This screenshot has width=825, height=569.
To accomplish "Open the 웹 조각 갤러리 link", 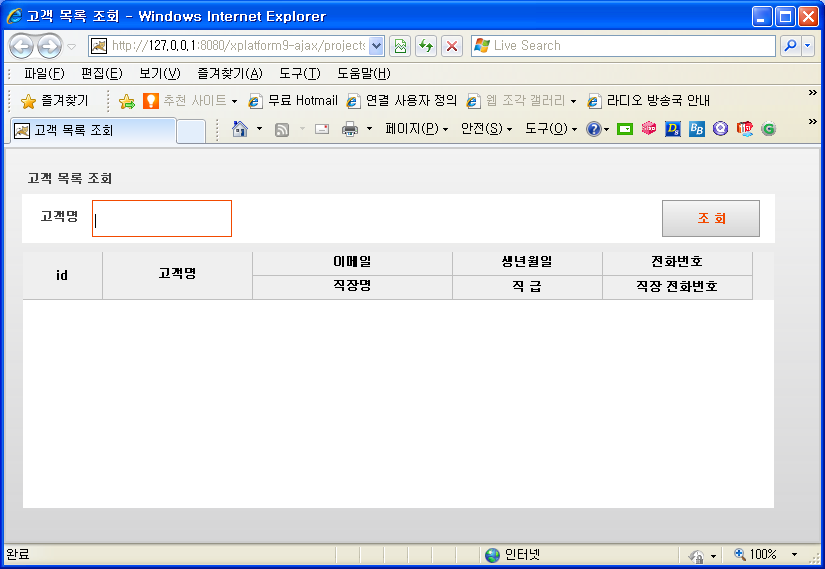I will [x=521, y=101].
